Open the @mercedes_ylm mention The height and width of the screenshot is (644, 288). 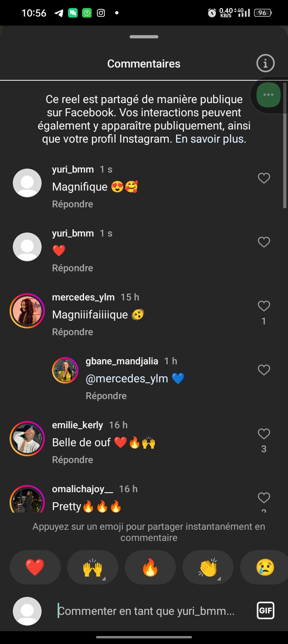pyautogui.click(x=127, y=378)
